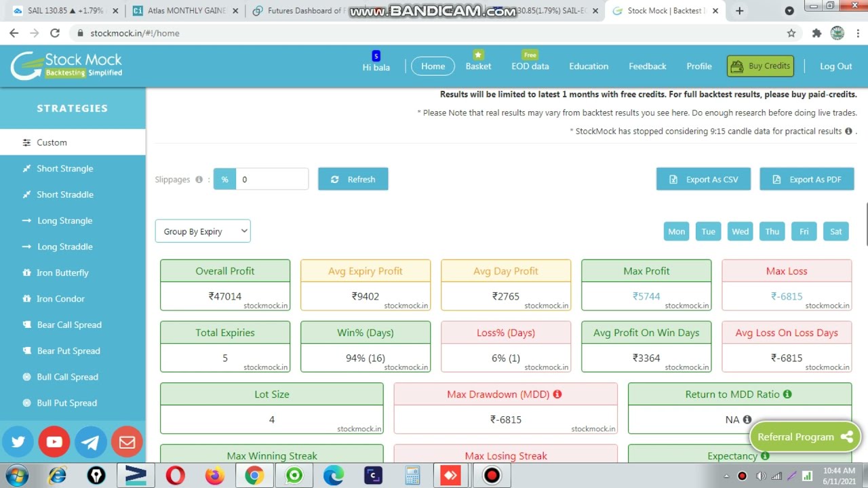Select Bull Put Spread strategy
Image resolution: width=868 pixels, height=488 pixels.
73,403
